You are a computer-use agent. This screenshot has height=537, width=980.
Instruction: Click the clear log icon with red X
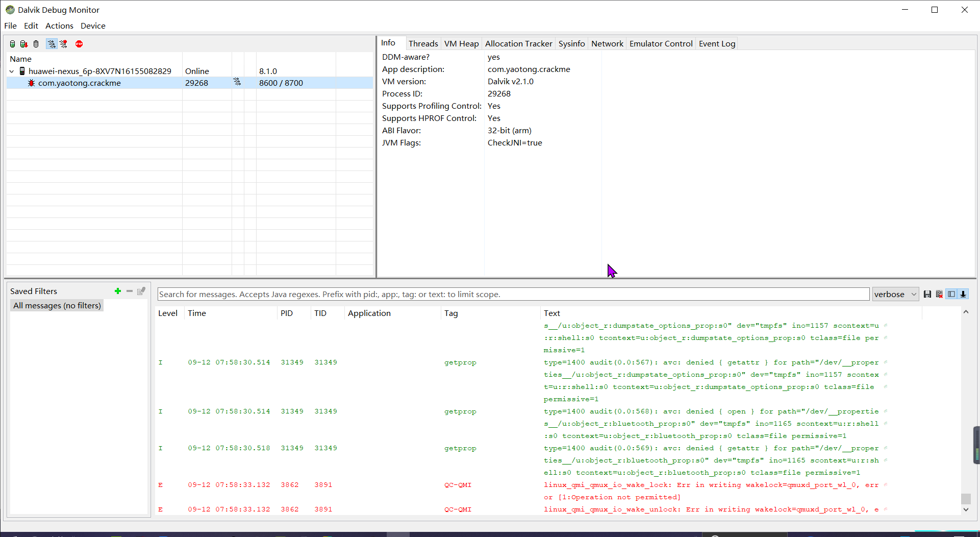(939, 294)
